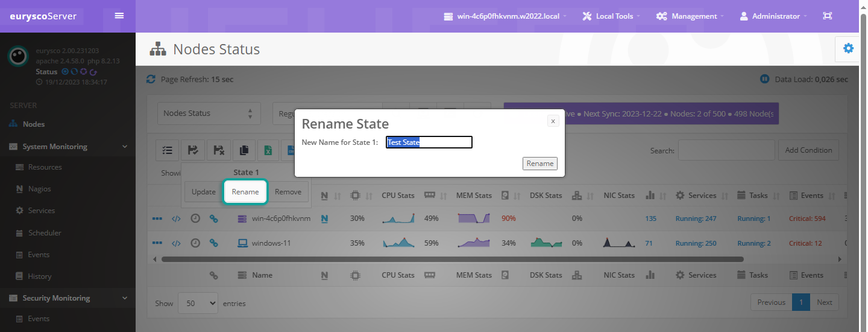The height and width of the screenshot is (332, 868).
Task: Click clock icon in windows-11 row
Action: tap(195, 243)
